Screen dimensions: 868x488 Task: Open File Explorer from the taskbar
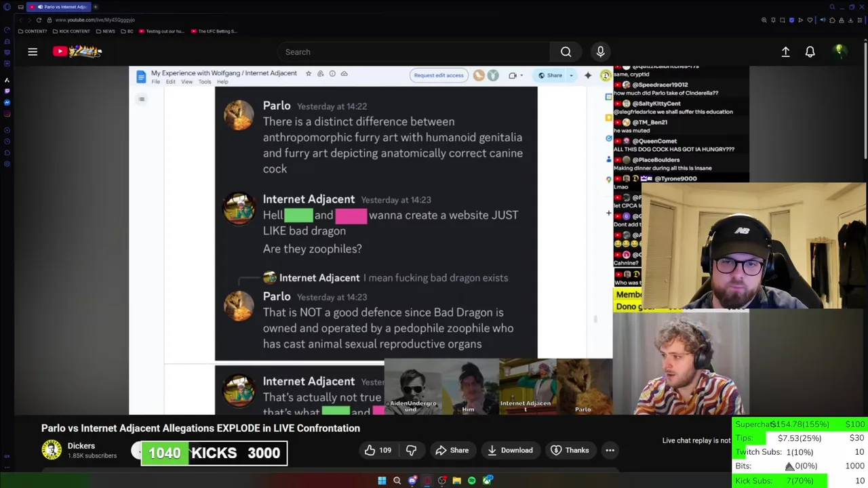click(x=457, y=481)
